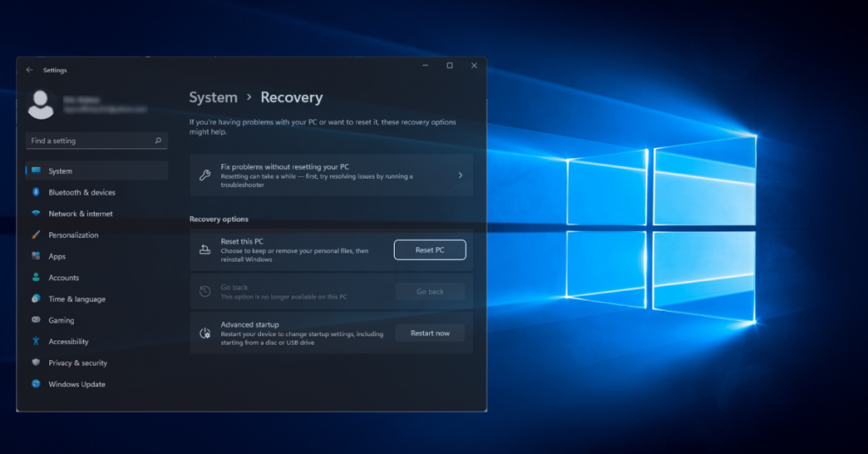Image resolution: width=868 pixels, height=454 pixels.
Task: Click the Accounts person icon
Action: click(x=36, y=277)
